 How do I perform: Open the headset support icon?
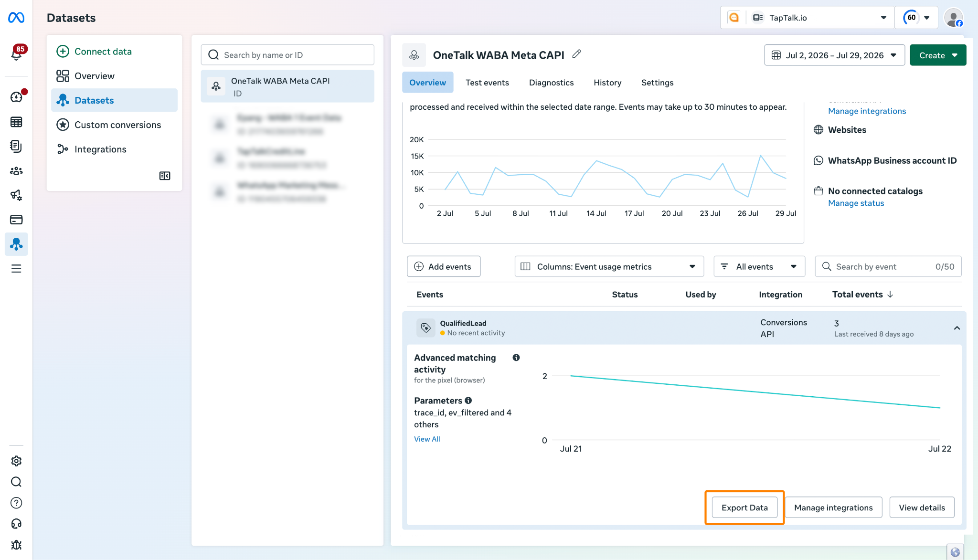16,524
